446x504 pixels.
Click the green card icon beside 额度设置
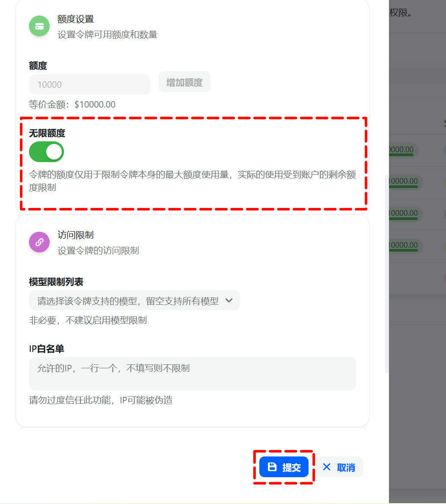(39, 26)
